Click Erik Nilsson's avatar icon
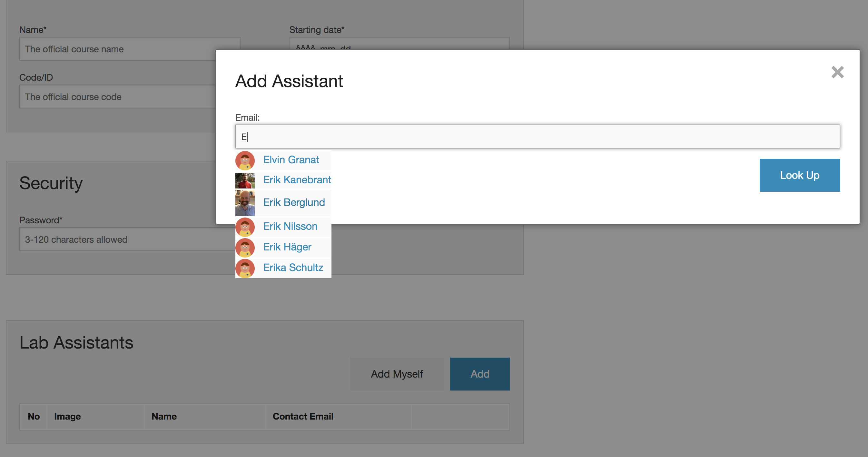The image size is (868, 457). click(x=245, y=227)
